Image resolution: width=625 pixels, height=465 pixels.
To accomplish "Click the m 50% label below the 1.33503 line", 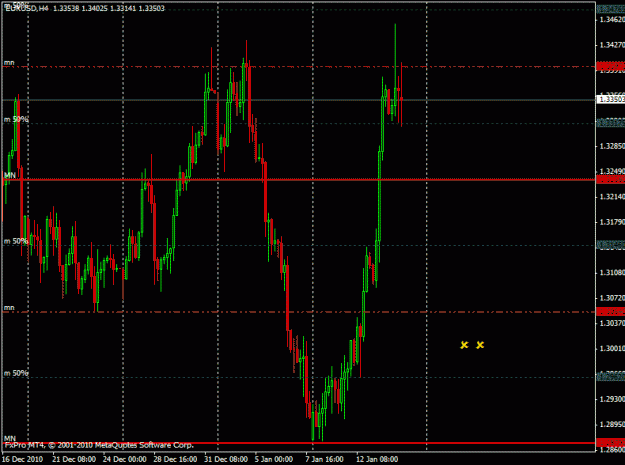I will [x=16, y=119].
